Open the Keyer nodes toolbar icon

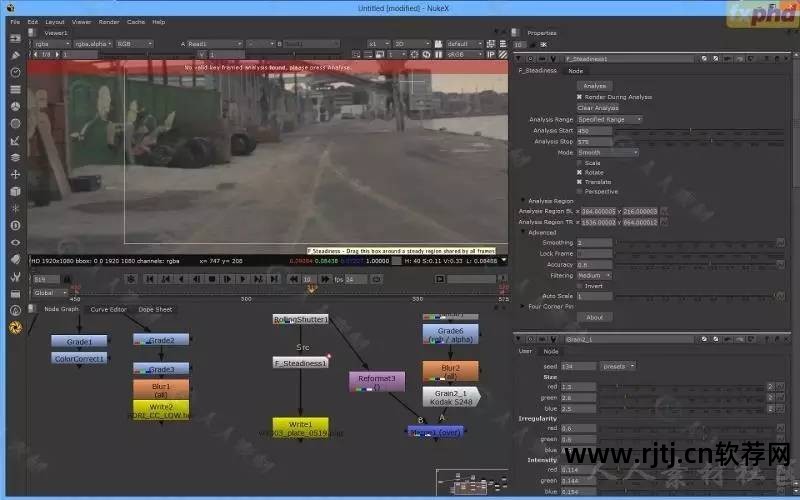point(15,140)
